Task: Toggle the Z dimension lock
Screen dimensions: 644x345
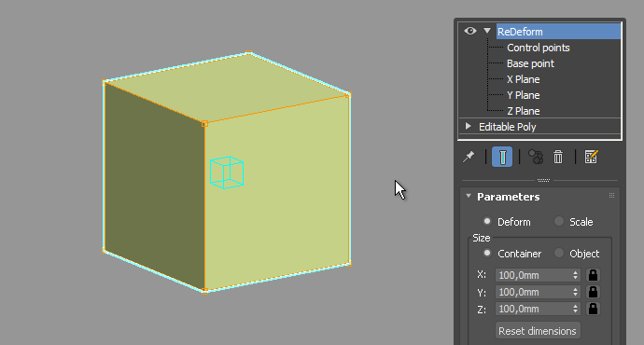Action: (593, 309)
